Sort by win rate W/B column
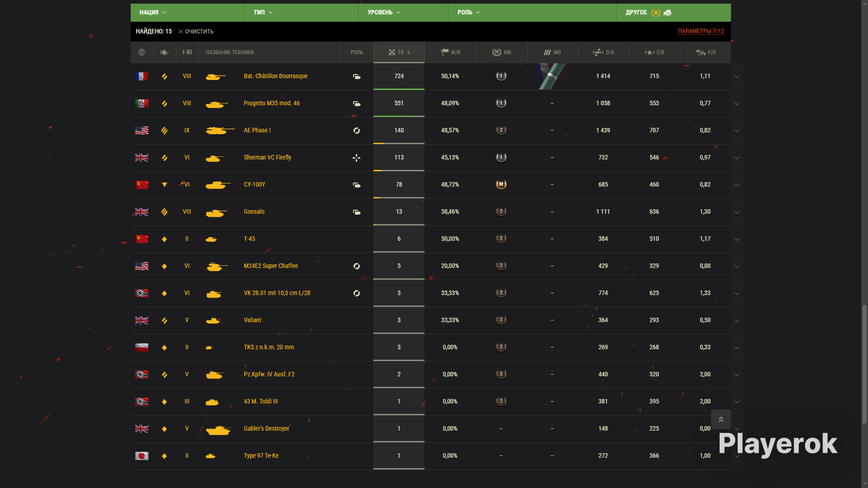868x488 pixels. click(450, 52)
